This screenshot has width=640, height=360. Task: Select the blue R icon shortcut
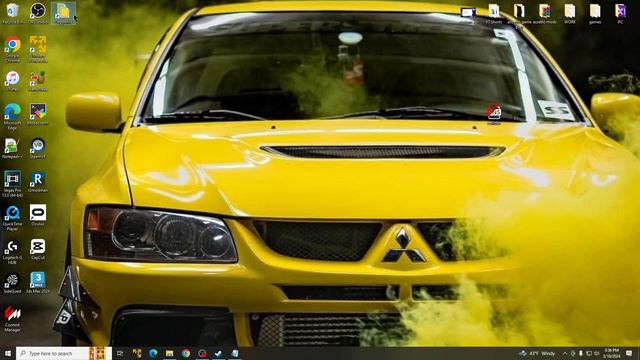coord(38,182)
